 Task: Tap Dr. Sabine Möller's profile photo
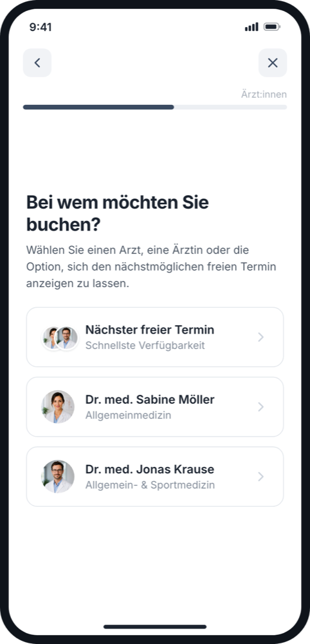58,406
